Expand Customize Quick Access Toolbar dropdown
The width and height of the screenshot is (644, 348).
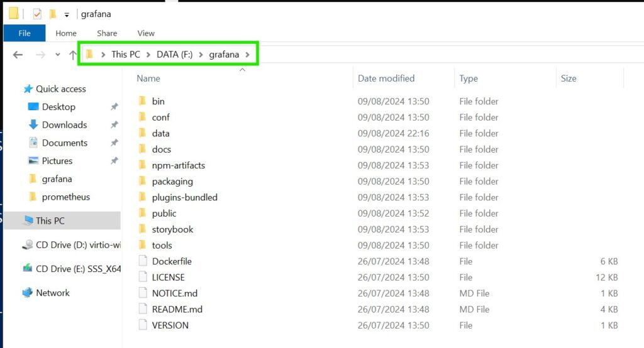(67, 14)
